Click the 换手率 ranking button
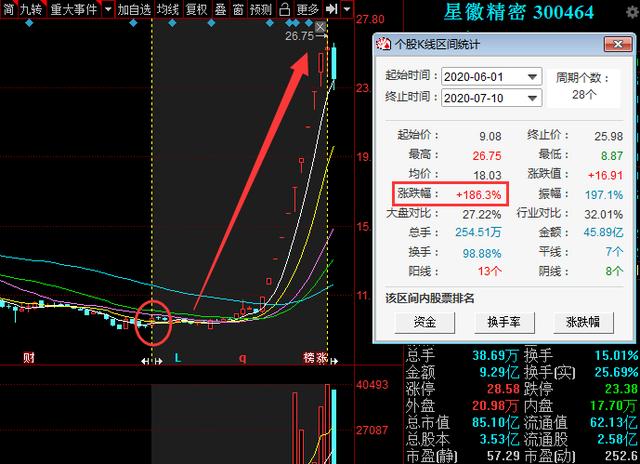This screenshot has width=640, height=464. (x=504, y=322)
